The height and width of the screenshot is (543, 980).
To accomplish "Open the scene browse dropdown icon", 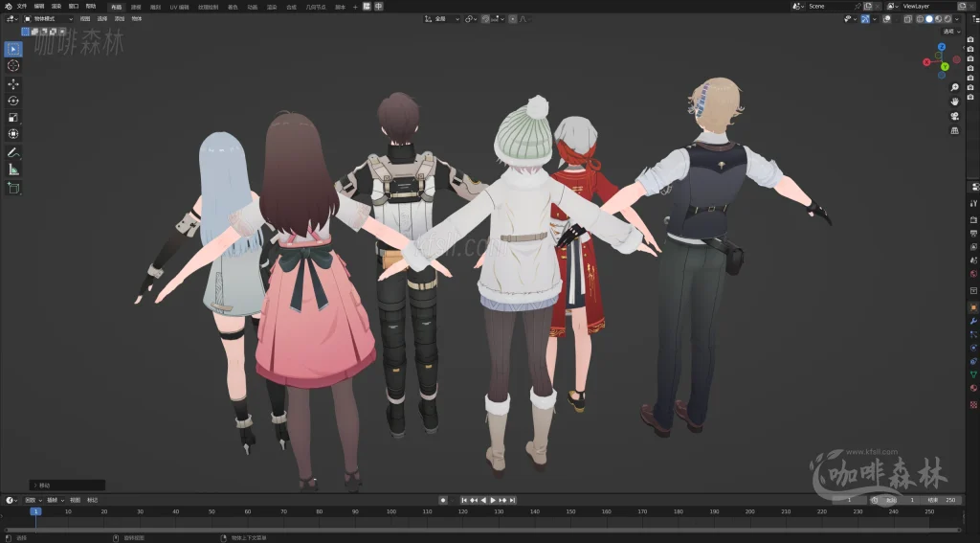I will [x=797, y=7].
